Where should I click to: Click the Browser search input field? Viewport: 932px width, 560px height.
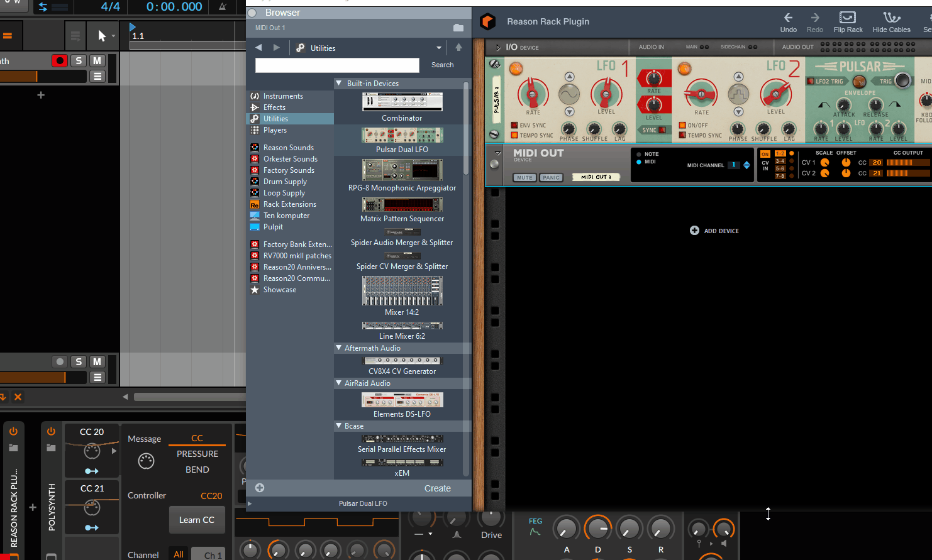(337, 65)
